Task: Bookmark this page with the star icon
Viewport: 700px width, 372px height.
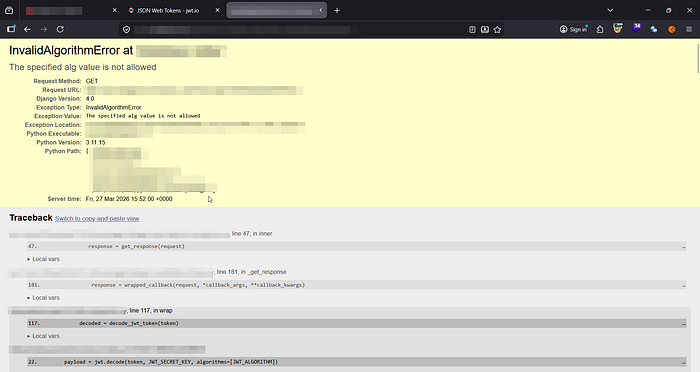Action: 497,29
